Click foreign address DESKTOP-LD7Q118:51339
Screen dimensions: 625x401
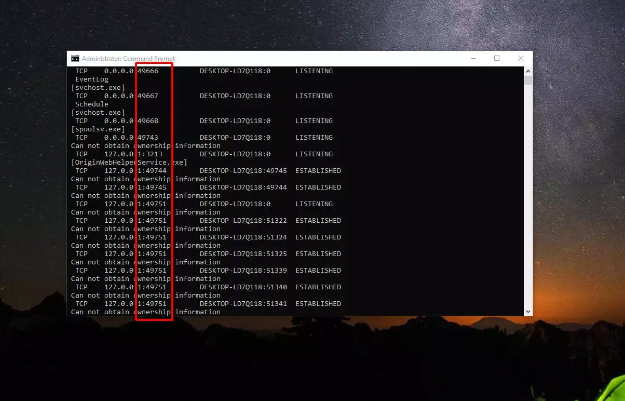tap(243, 270)
